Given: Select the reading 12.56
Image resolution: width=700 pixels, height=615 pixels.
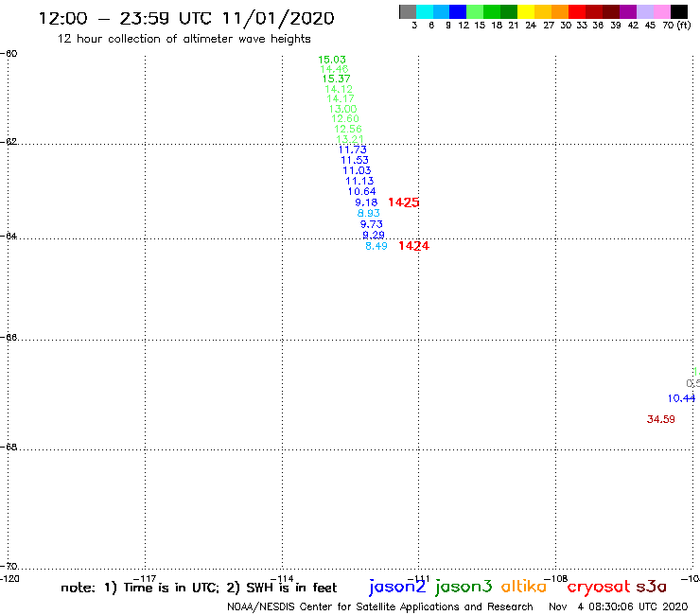Looking at the screenshot, I should point(348,129).
